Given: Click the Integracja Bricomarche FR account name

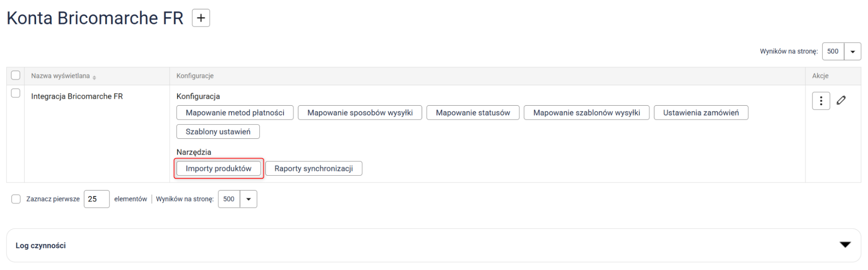Looking at the screenshot, I should tap(77, 97).
